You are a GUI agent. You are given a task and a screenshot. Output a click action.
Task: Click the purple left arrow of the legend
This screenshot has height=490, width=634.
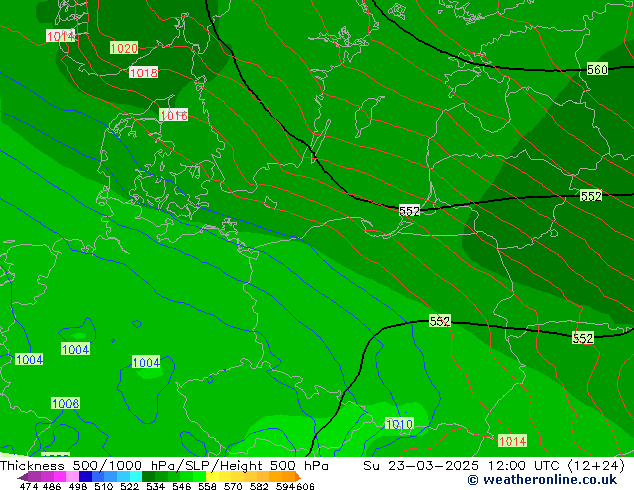coord(23,477)
